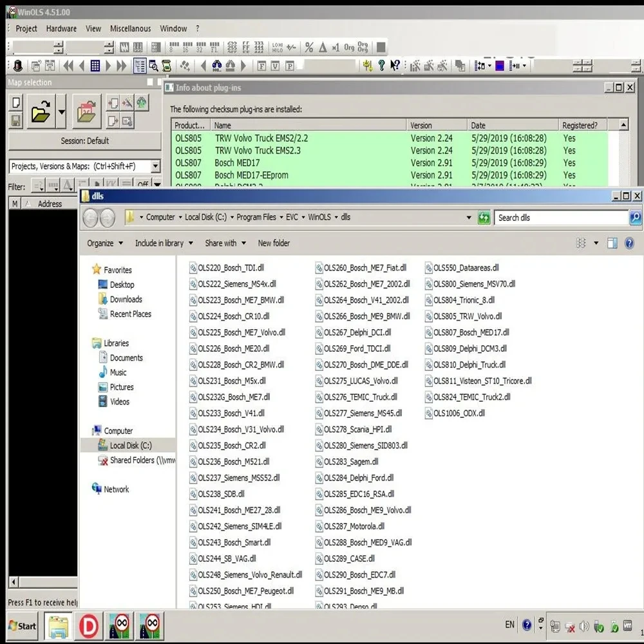Image resolution: width=644 pixels, height=644 pixels.
Task: Toggle the Org original values toolbar button
Action: 349,47
